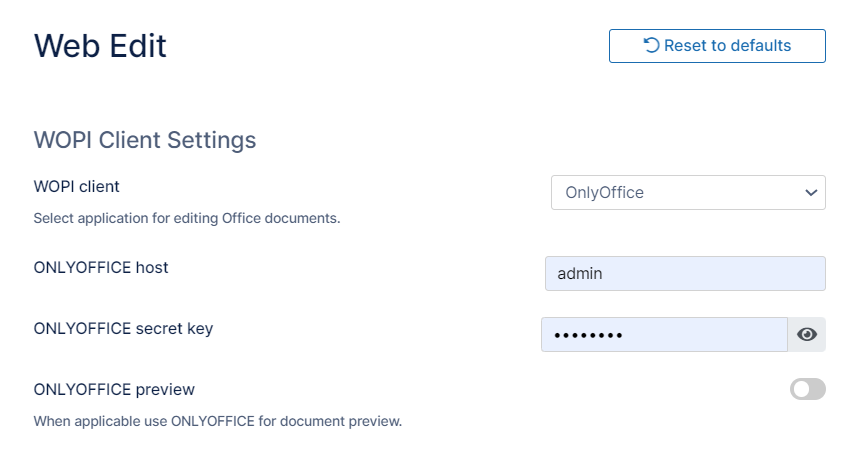Click 'When applicable use ONLYOFFICE' description
The height and width of the screenshot is (454, 860).
217,421
